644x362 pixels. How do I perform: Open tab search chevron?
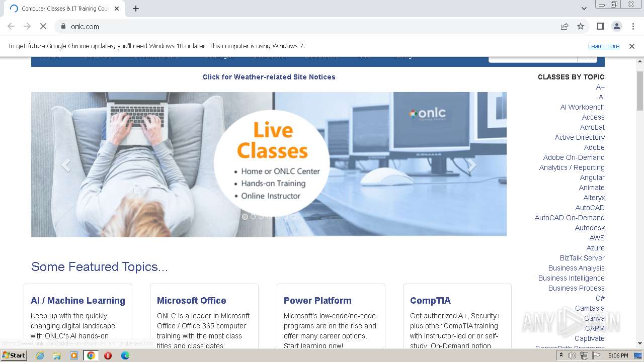tap(584, 9)
